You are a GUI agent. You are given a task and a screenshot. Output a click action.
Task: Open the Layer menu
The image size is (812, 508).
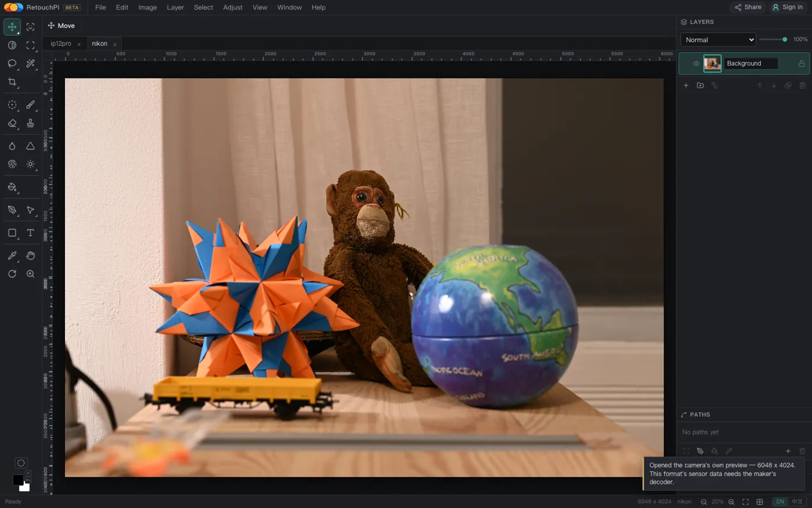(175, 8)
